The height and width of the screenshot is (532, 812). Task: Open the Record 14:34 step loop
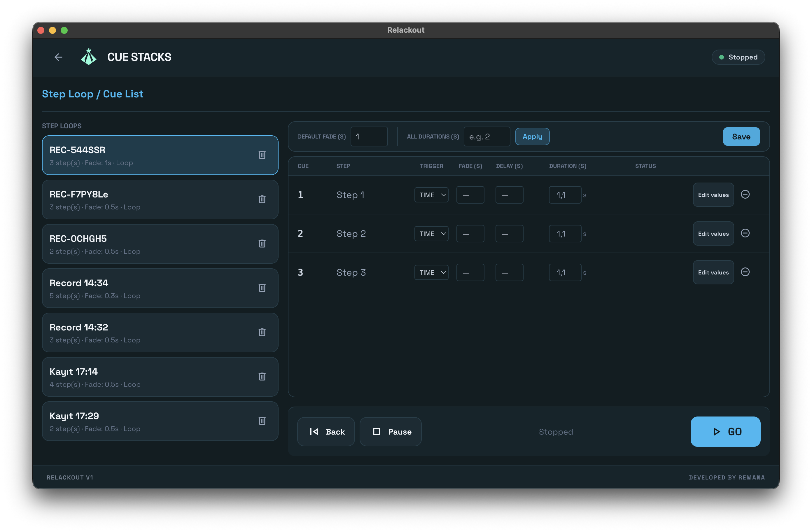[x=160, y=288]
